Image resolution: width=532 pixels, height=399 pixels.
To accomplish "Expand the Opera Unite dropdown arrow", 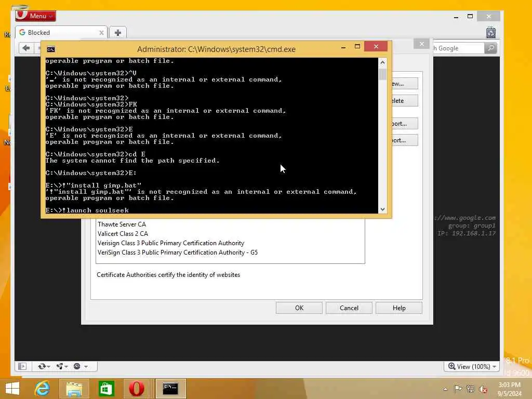I will click(x=66, y=367).
